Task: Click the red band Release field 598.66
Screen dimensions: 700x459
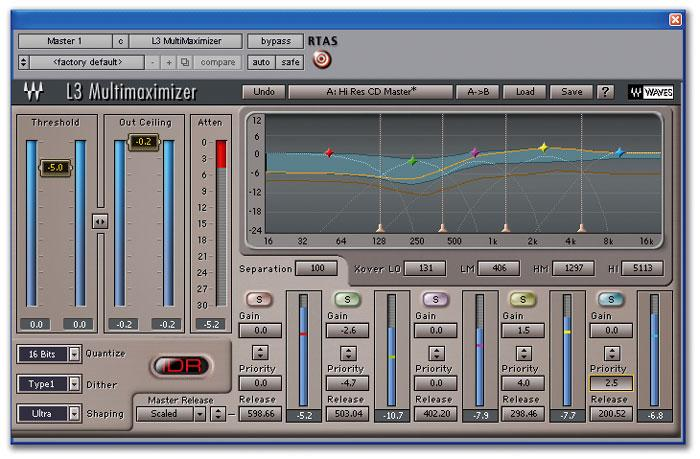Action: pyautogui.click(x=261, y=414)
